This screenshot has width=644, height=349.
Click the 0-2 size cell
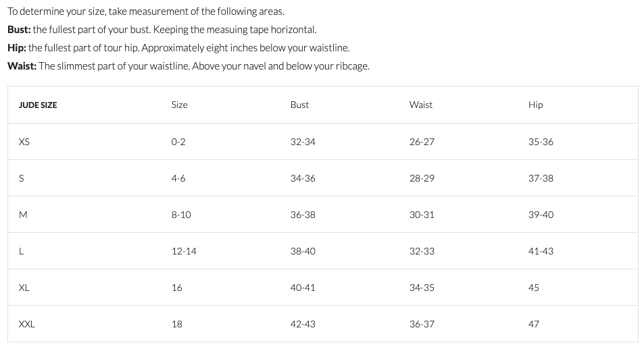(178, 142)
